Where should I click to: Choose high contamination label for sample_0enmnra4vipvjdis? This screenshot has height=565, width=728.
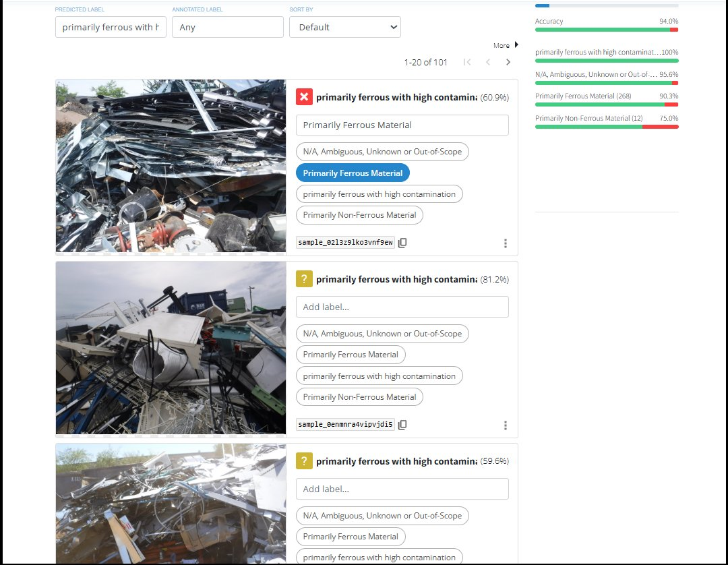(x=379, y=376)
